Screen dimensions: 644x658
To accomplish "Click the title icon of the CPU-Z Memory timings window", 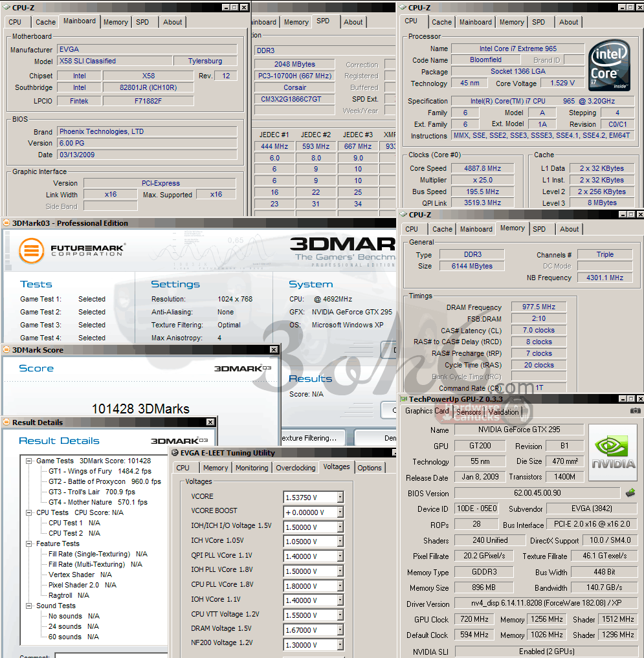I will (x=403, y=214).
